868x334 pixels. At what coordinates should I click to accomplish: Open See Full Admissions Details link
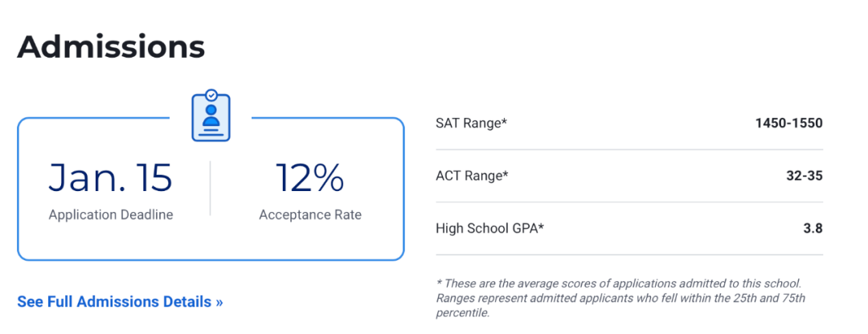[x=120, y=302]
